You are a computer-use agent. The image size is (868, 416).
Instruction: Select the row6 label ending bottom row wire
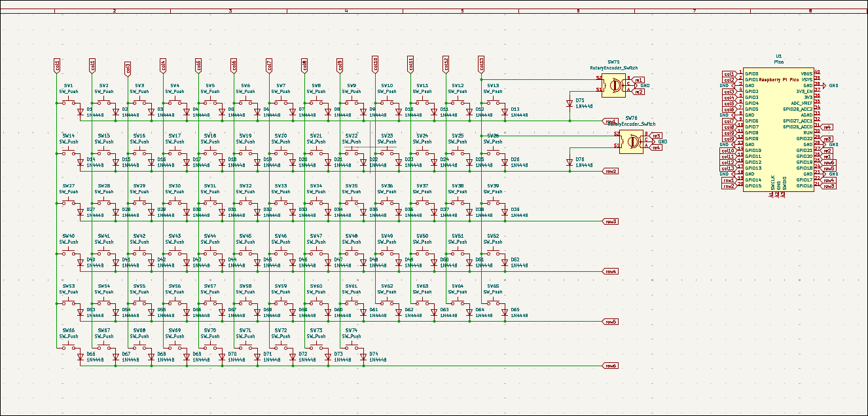tap(611, 366)
